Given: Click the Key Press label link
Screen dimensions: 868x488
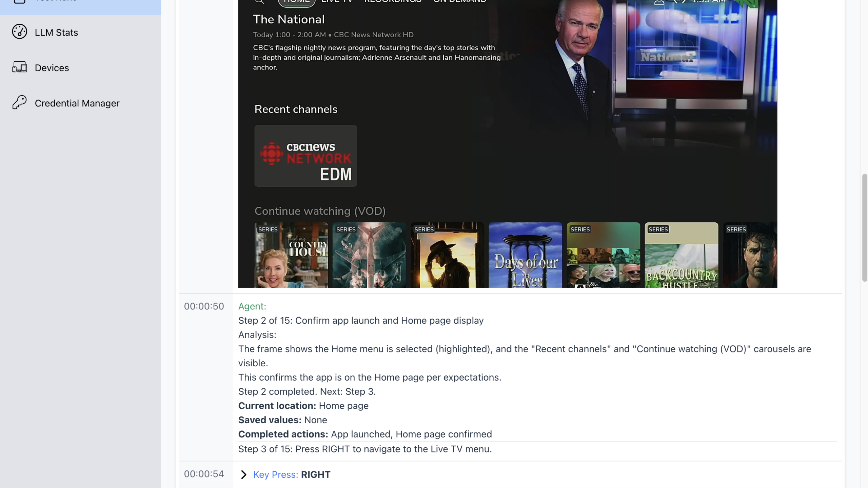Looking at the screenshot, I should pos(276,474).
